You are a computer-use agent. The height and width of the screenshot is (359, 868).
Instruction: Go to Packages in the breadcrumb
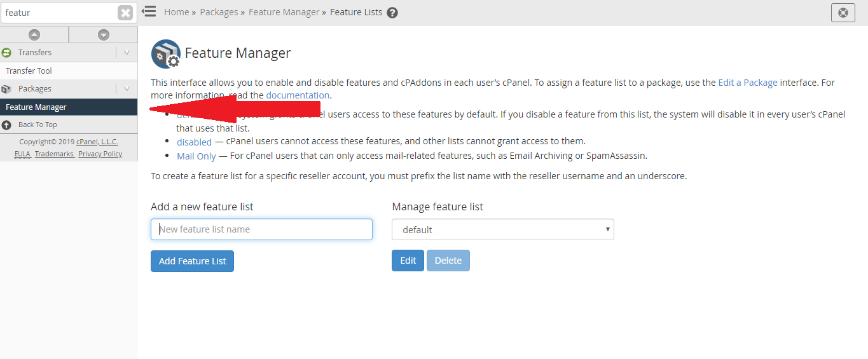[x=219, y=12]
